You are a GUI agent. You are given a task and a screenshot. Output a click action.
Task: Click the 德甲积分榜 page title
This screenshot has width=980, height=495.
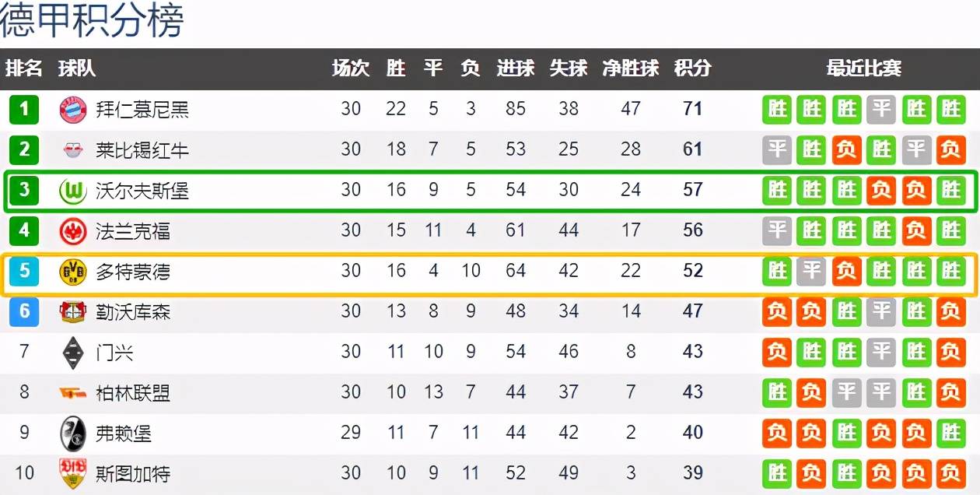[x=92, y=20]
